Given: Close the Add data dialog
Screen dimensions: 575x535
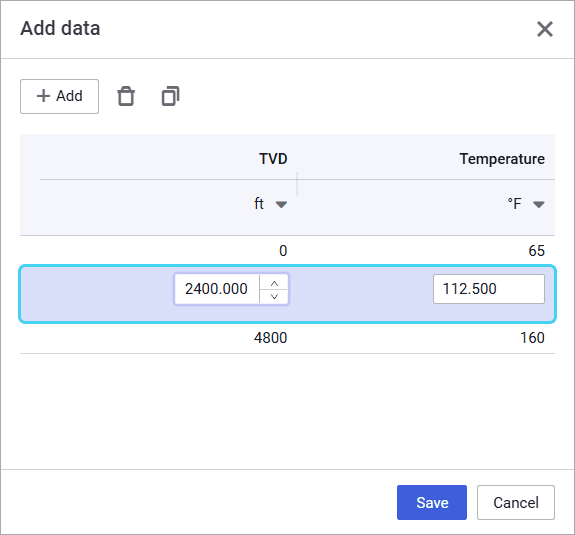Looking at the screenshot, I should coord(545,29).
